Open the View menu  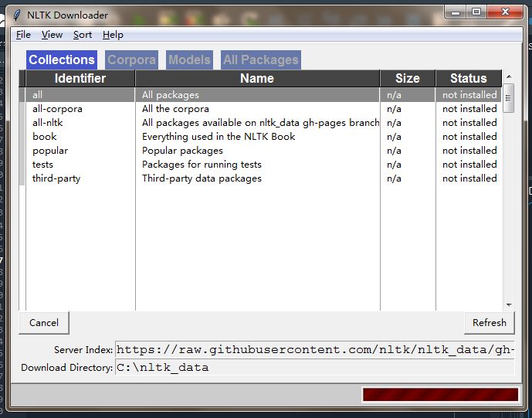pyautogui.click(x=52, y=35)
